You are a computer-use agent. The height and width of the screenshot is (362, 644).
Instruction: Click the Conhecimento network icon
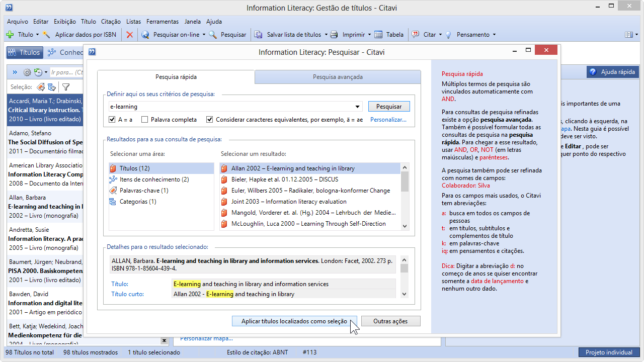pyautogui.click(x=52, y=52)
